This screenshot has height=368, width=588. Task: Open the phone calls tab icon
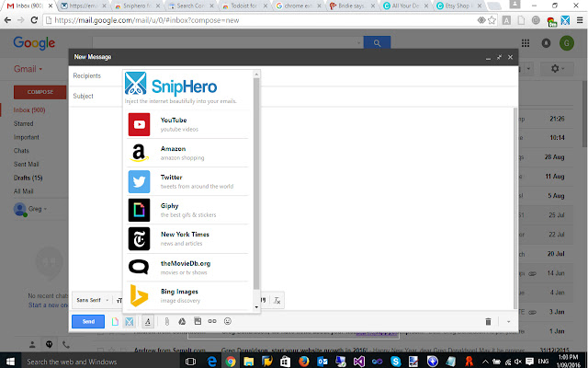[65, 344]
